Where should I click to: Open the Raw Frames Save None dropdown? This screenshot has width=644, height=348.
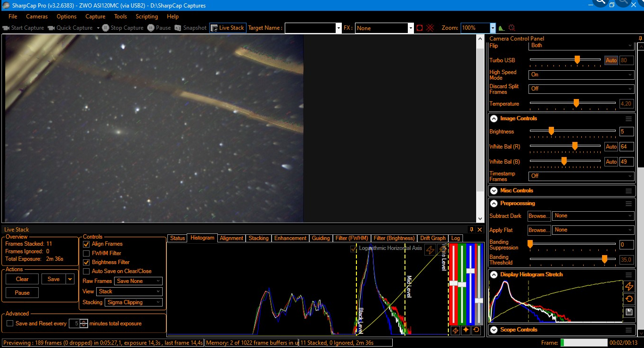[x=138, y=281]
